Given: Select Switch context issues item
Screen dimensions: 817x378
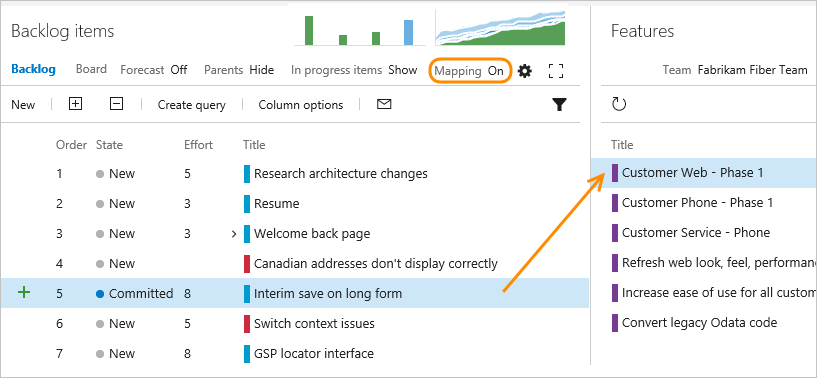Looking at the screenshot, I should tap(314, 324).
